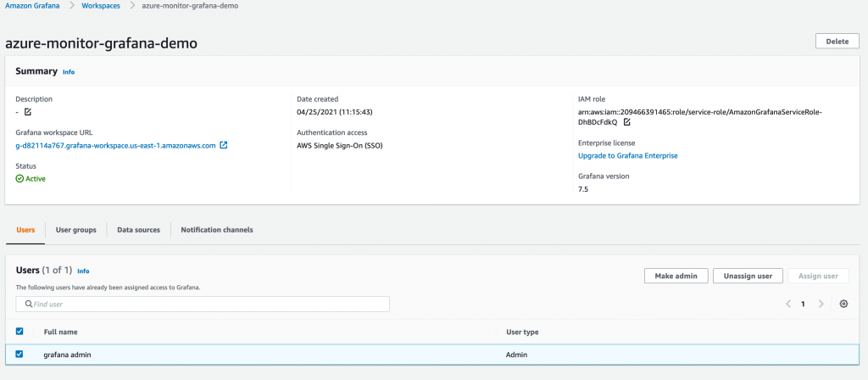868x380 pixels.
Task: Toggle the select-all users checkbox
Action: [19, 332]
